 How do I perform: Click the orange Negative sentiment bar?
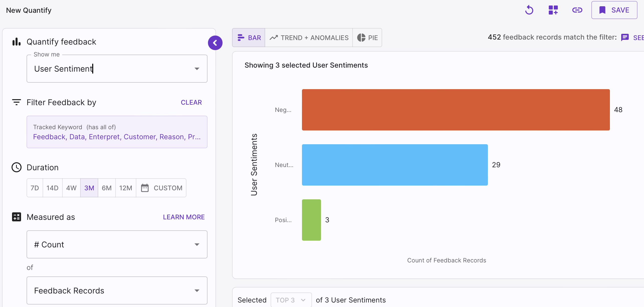456,110
